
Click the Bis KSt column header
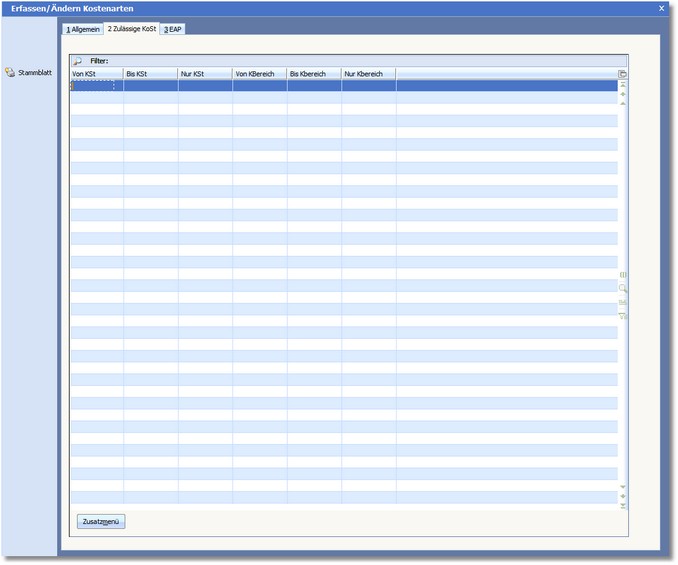pos(150,74)
